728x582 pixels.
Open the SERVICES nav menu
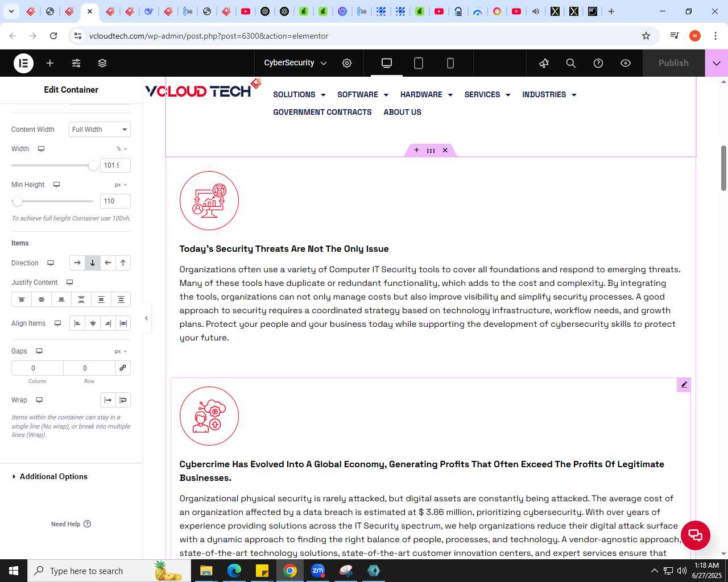tap(487, 94)
